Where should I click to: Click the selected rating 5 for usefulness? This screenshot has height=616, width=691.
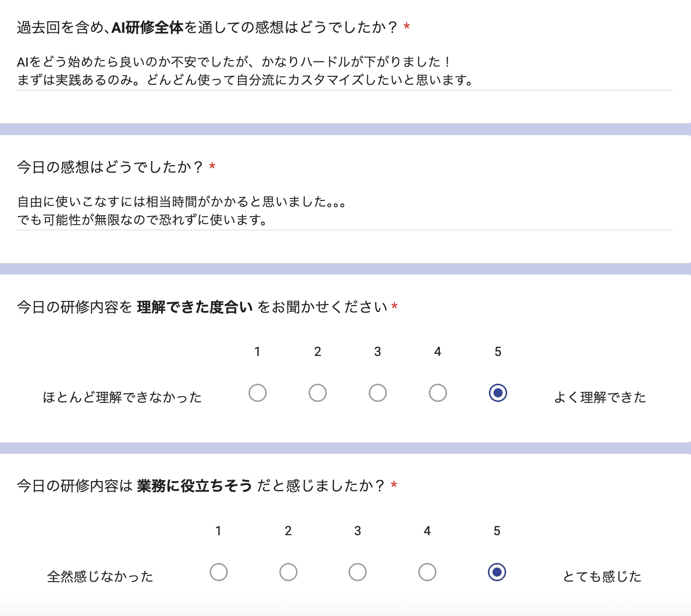point(497,572)
